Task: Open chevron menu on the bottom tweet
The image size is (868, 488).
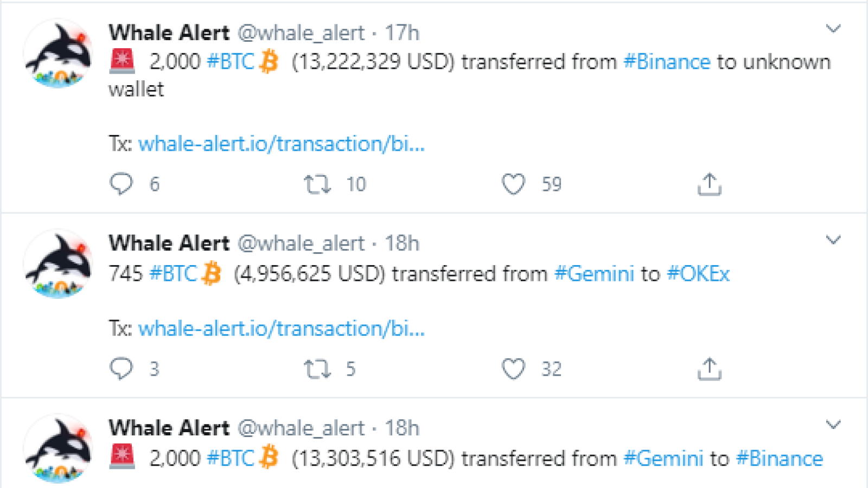Action: tap(833, 424)
